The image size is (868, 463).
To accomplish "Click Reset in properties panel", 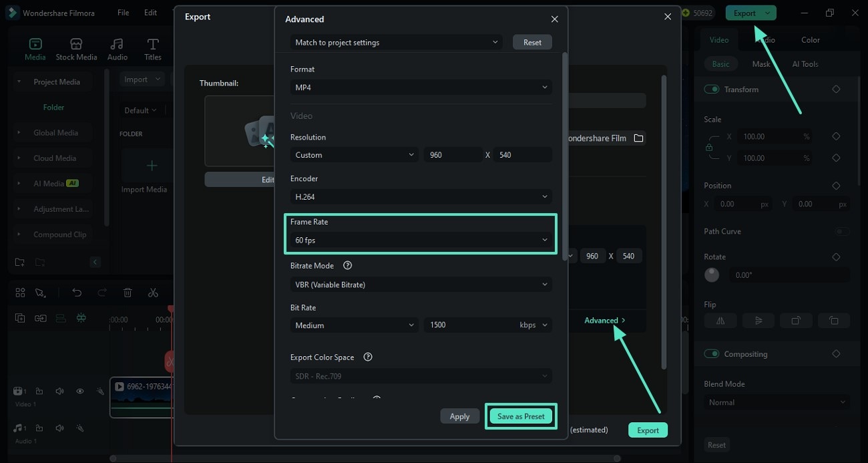I will (x=716, y=445).
